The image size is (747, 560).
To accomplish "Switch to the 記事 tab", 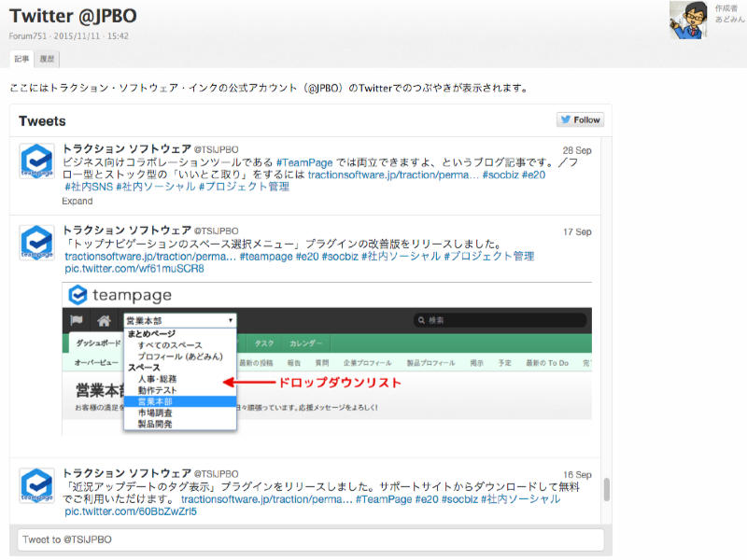I will point(21,59).
